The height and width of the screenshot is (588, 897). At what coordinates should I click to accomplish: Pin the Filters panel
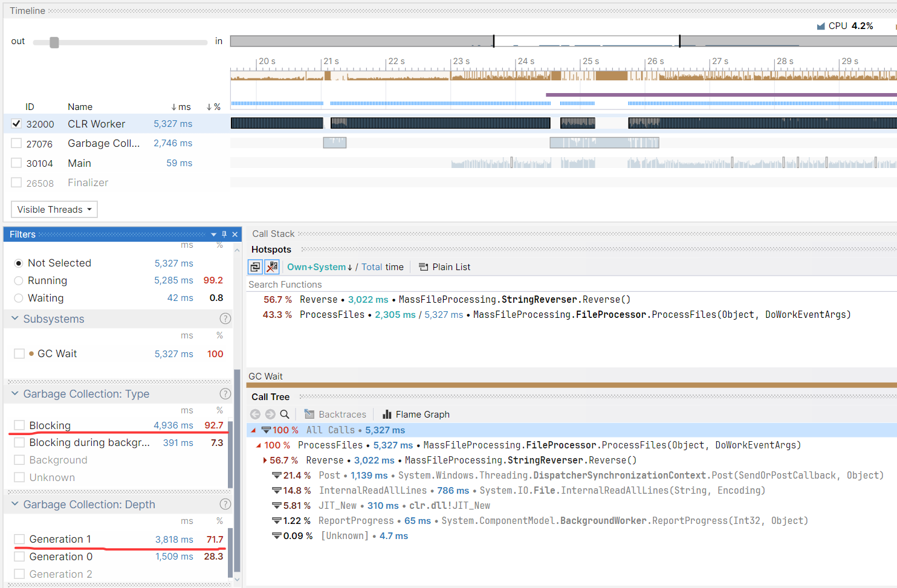coord(224,234)
